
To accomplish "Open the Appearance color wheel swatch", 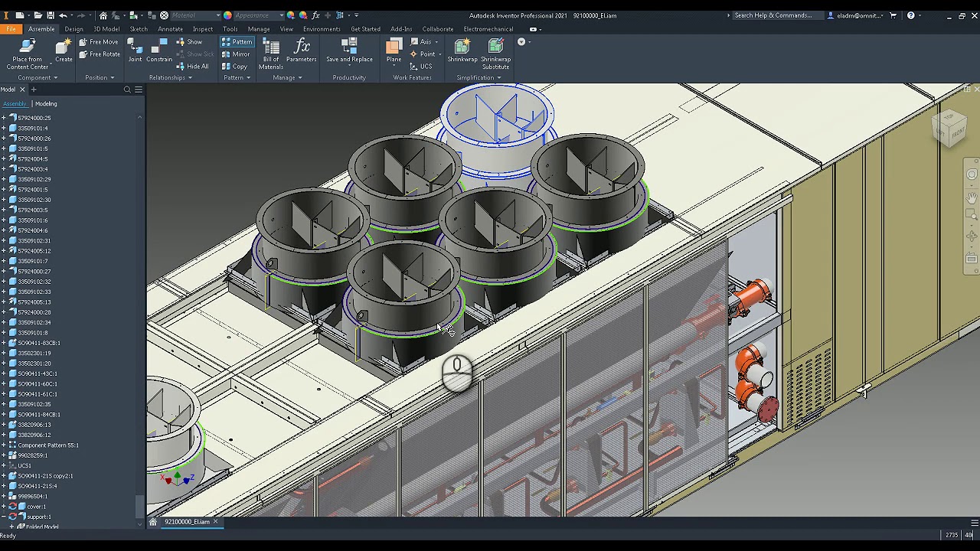I will (227, 15).
